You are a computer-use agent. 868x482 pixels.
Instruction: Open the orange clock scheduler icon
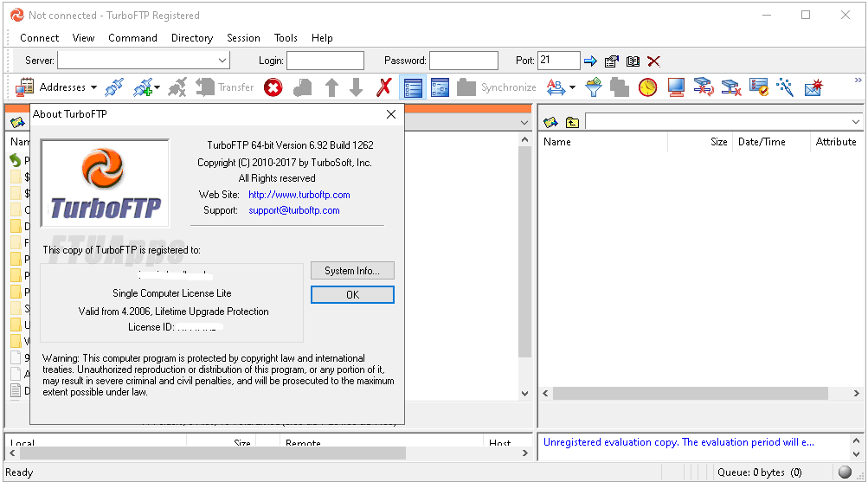click(x=647, y=87)
